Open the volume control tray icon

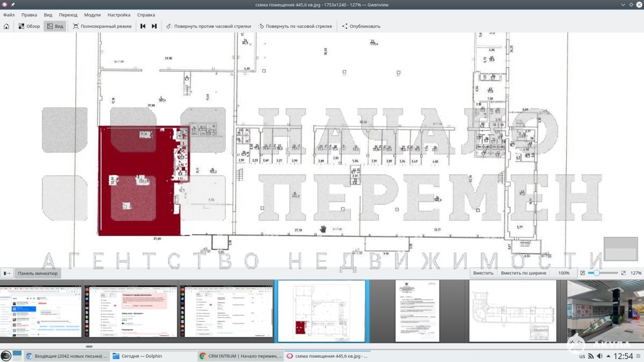point(599,356)
